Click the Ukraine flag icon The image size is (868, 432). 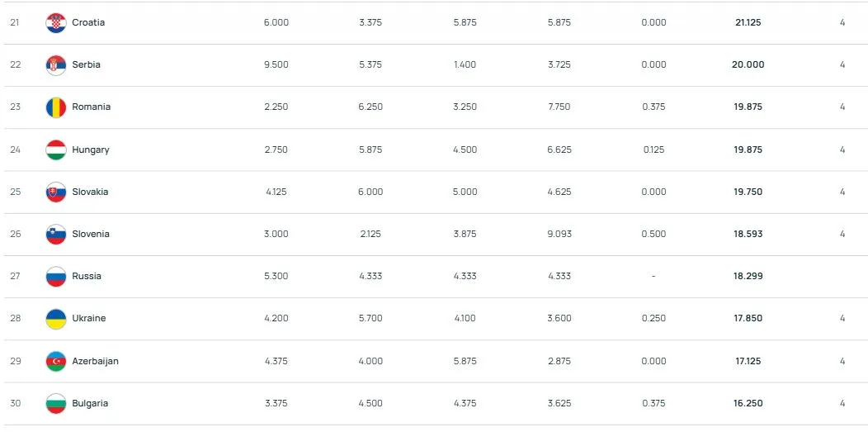click(x=55, y=319)
